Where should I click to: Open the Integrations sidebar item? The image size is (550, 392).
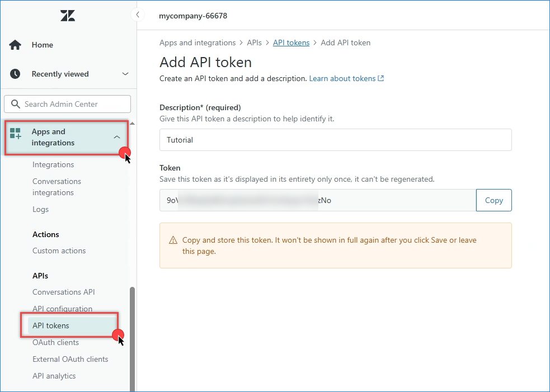pos(53,164)
